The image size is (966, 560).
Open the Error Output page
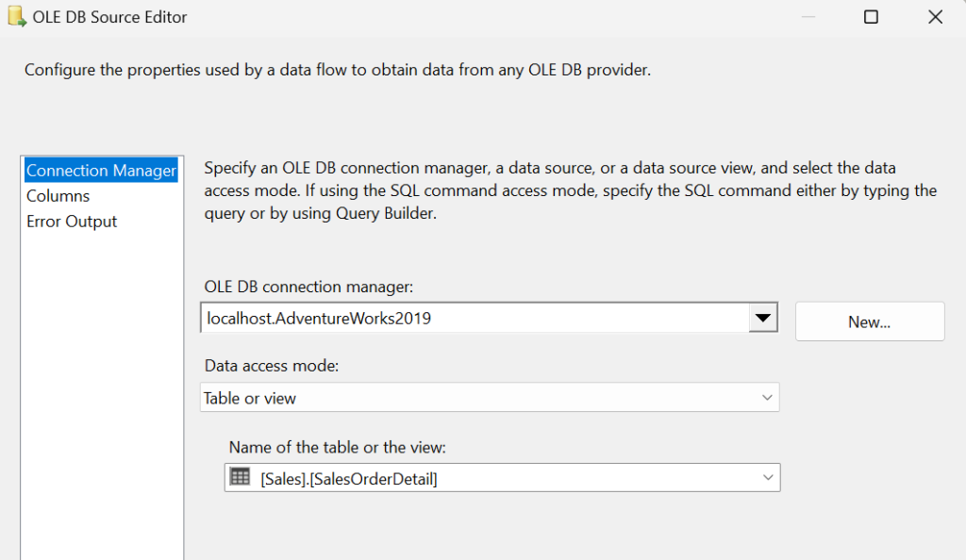coord(72,221)
